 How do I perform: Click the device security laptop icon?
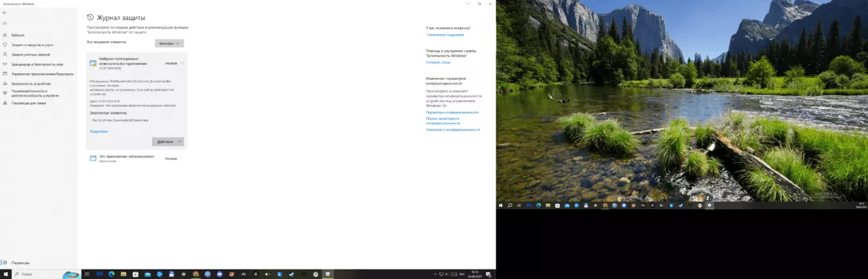point(5,83)
